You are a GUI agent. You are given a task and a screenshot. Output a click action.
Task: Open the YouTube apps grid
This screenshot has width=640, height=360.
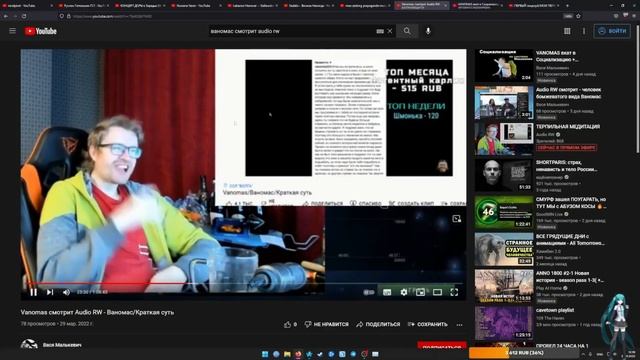point(567,31)
